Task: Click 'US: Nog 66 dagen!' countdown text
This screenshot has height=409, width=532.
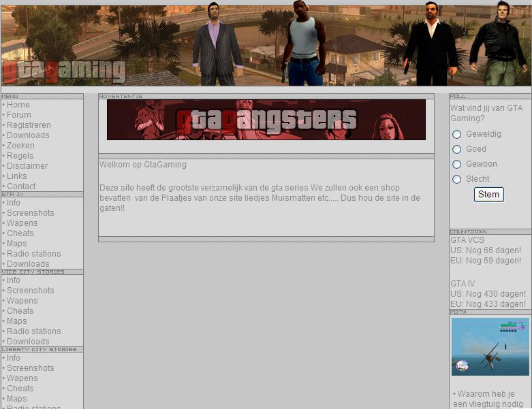Action: [486, 250]
